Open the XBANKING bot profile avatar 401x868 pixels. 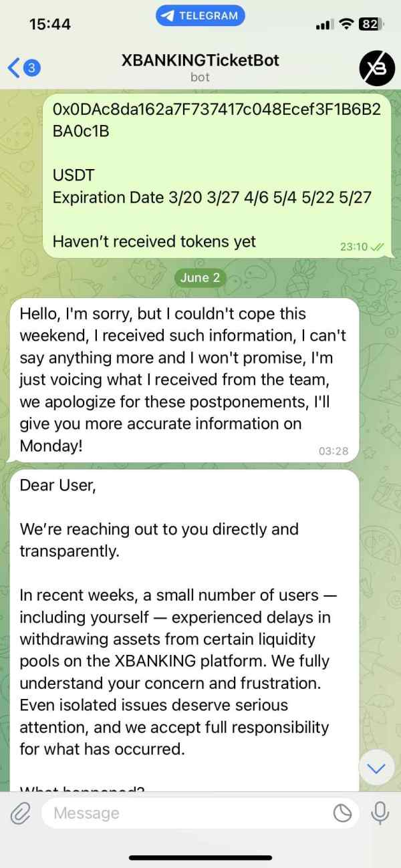[377, 67]
